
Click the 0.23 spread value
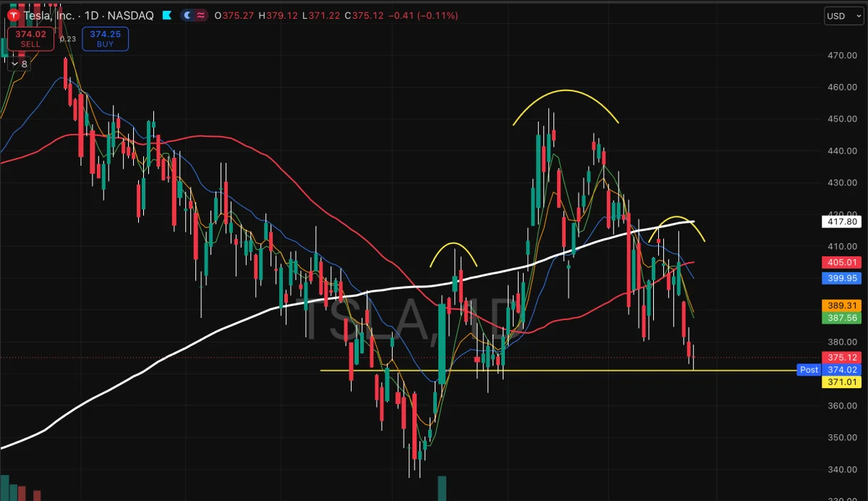click(x=68, y=39)
